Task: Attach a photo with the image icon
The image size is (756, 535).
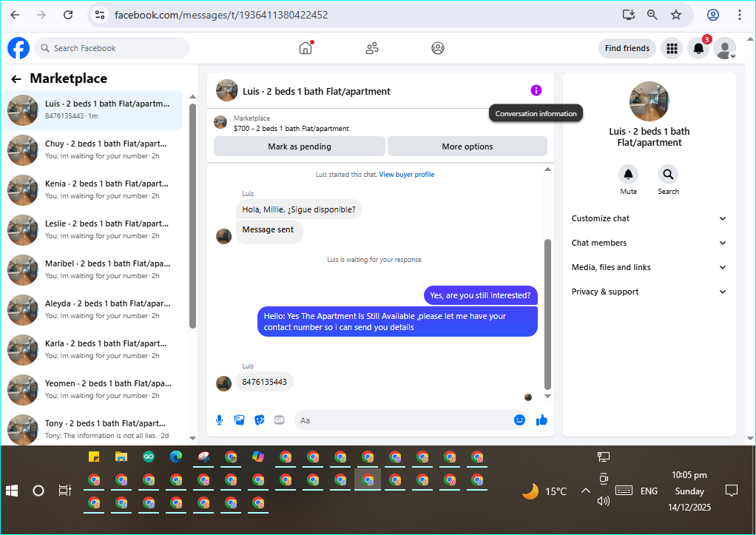Action: (x=239, y=420)
